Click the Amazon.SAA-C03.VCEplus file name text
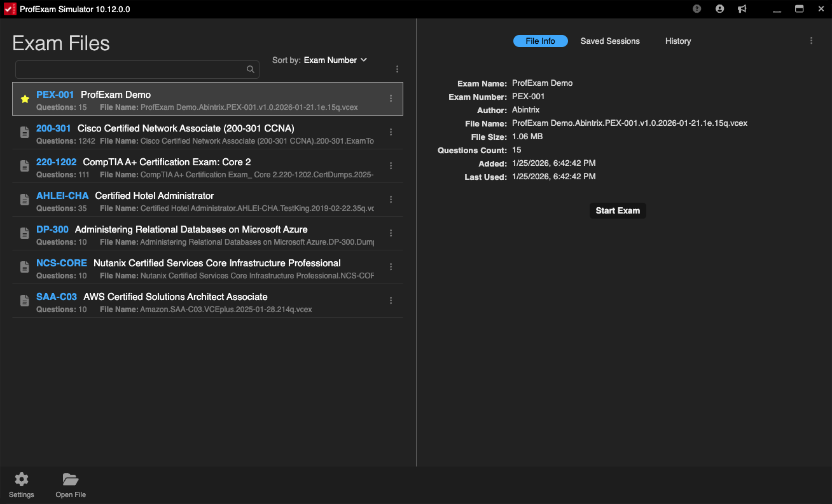The height and width of the screenshot is (504, 832). click(x=226, y=310)
